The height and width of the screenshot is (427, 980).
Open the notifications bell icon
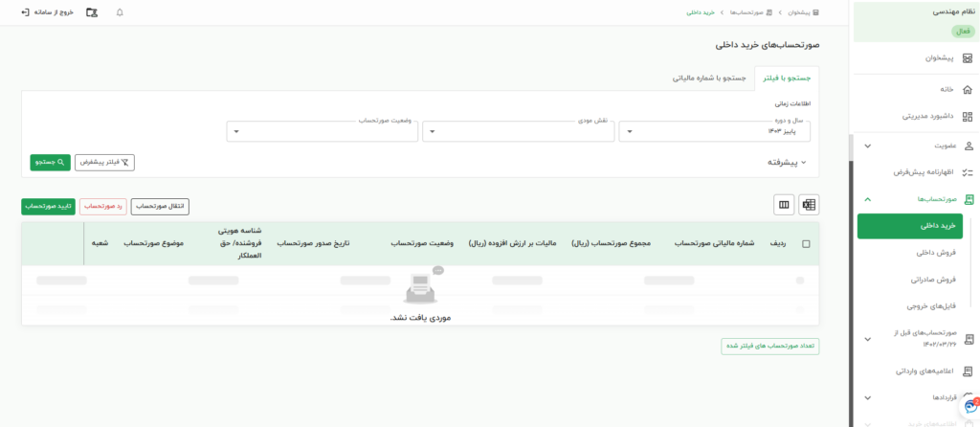120,11
